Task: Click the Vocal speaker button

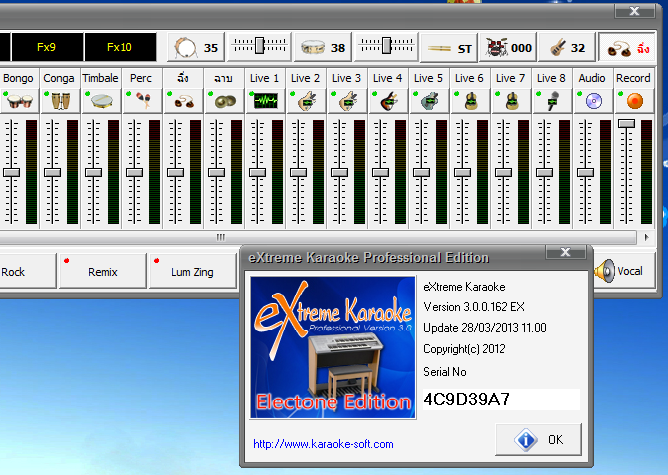Action: point(624,271)
